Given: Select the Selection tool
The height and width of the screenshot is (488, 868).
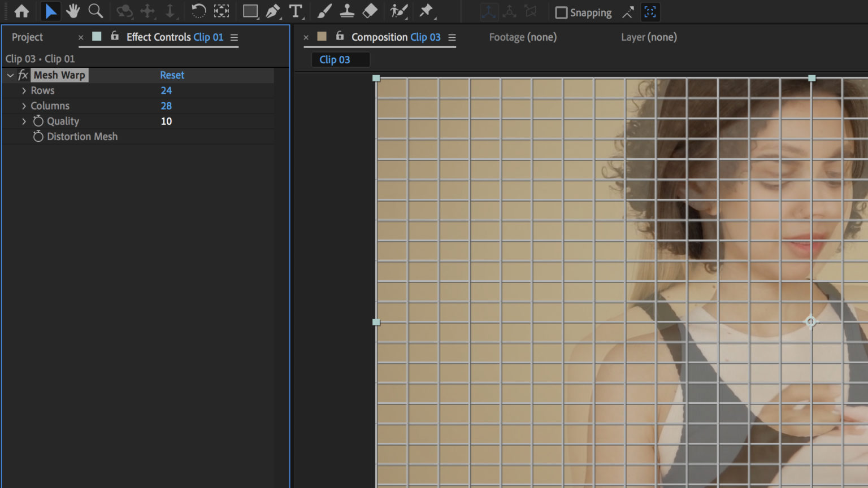Looking at the screenshot, I should pos(50,11).
